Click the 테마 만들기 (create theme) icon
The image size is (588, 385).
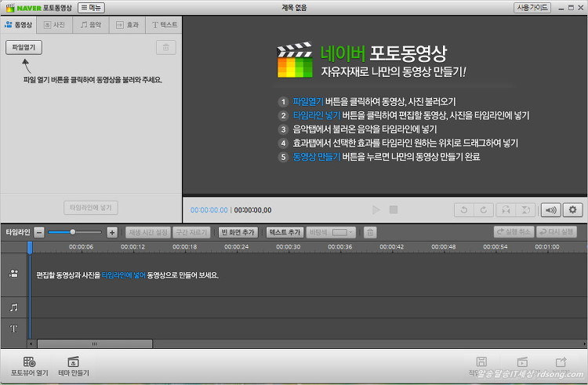pyautogui.click(x=74, y=366)
